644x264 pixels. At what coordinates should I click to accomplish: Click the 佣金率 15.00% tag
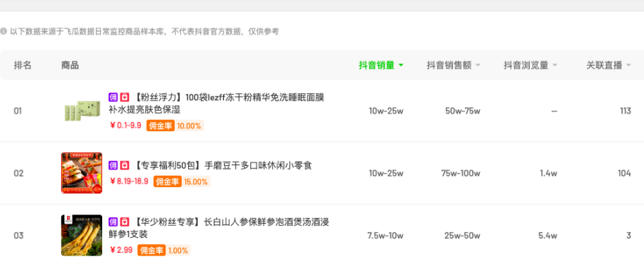tap(182, 181)
